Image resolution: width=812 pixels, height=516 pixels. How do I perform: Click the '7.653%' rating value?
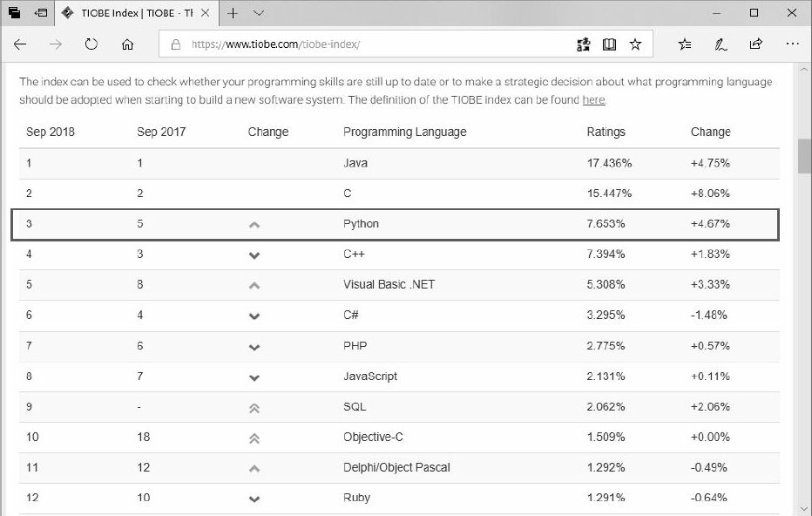[x=606, y=223]
